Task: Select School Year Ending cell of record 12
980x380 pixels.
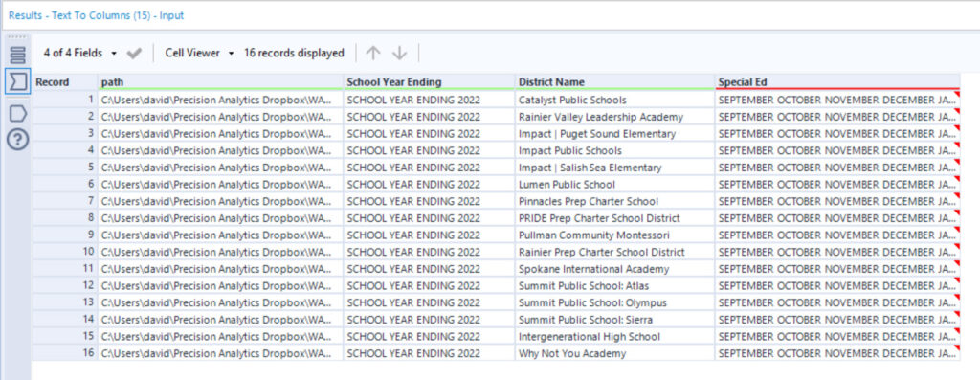Action: pyautogui.click(x=430, y=285)
